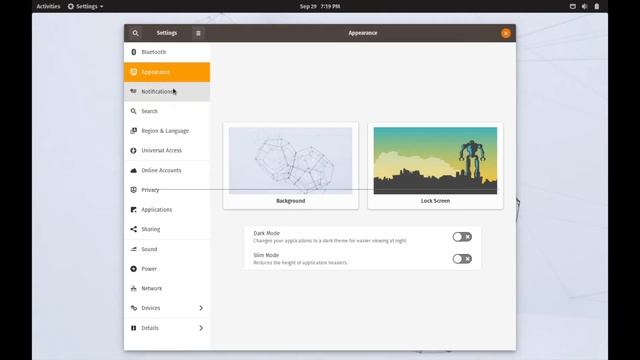This screenshot has height=360, width=640.
Task: Click the Power icon in sidebar
Action: pyautogui.click(x=133, y=269)
